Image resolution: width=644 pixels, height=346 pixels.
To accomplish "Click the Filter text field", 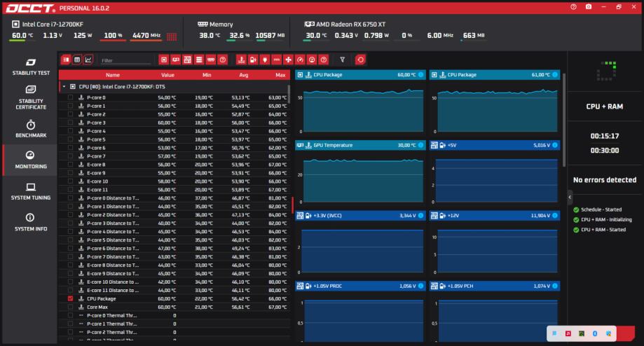I will pyautogui.click(x=125, y=60).
